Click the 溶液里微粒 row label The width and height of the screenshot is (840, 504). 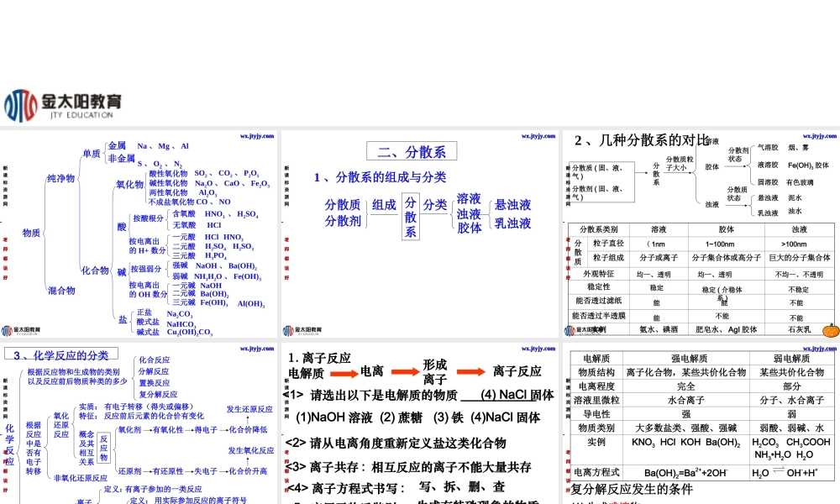(x=596, y=400)
